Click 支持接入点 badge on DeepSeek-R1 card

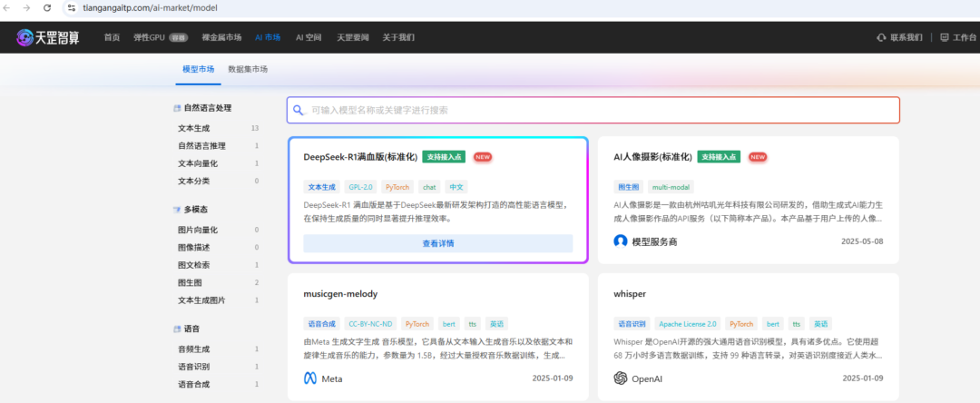444,157
